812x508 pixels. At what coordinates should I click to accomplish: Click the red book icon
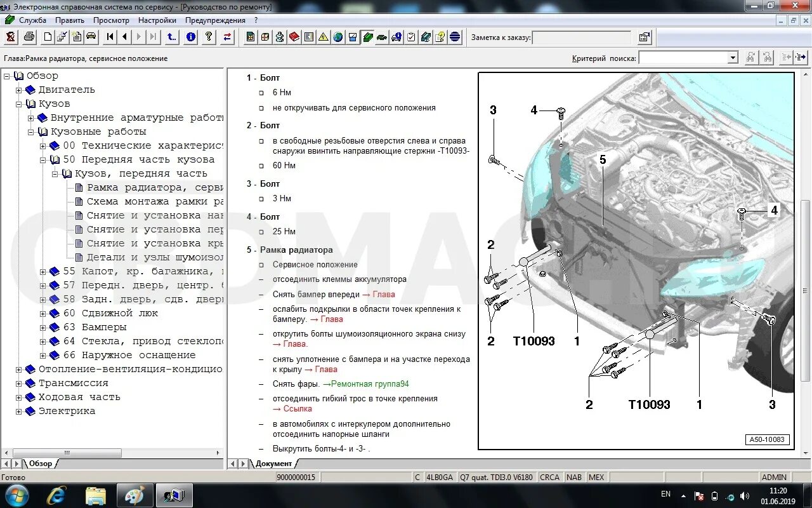(x=294, y=37)
